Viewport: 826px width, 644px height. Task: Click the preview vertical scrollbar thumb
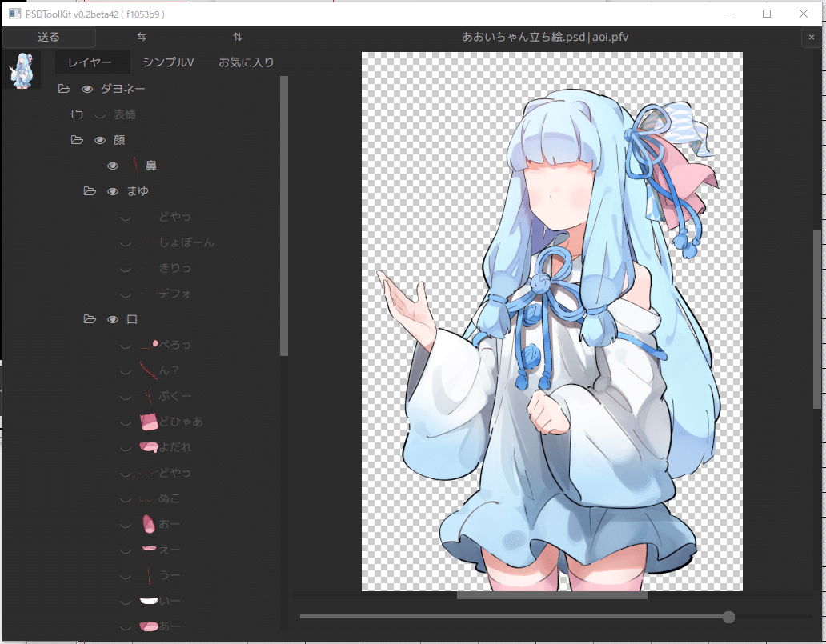817,318
